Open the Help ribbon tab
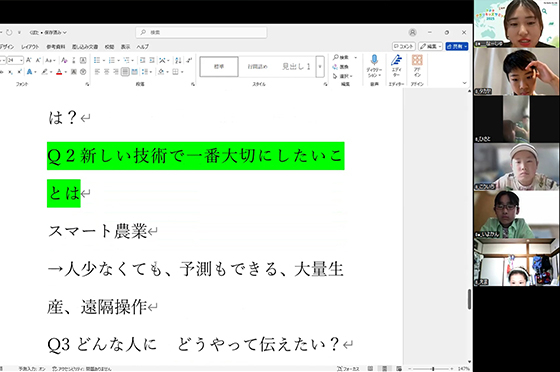The height and width of the screenshot is (372, 560). (x=142, y=47)
